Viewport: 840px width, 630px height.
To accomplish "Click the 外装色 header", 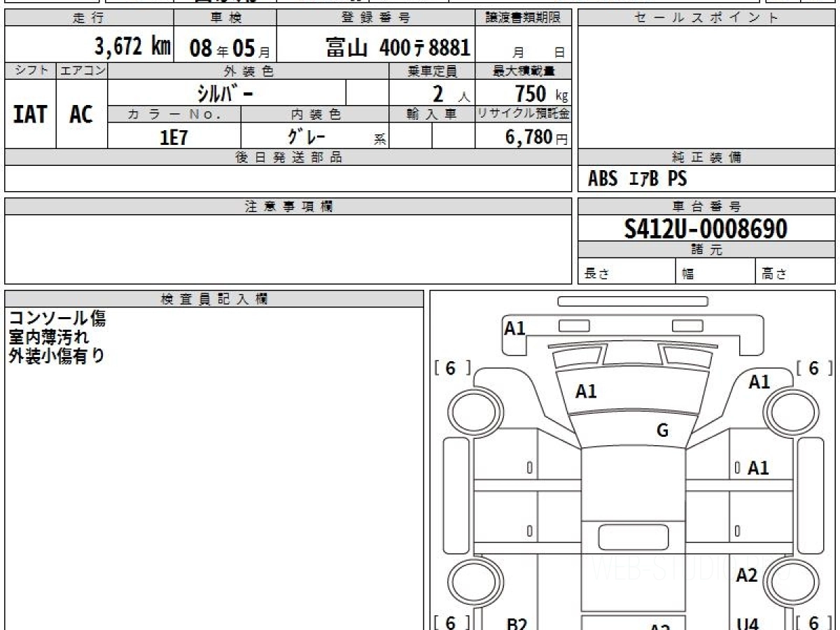I will [248, 71].
